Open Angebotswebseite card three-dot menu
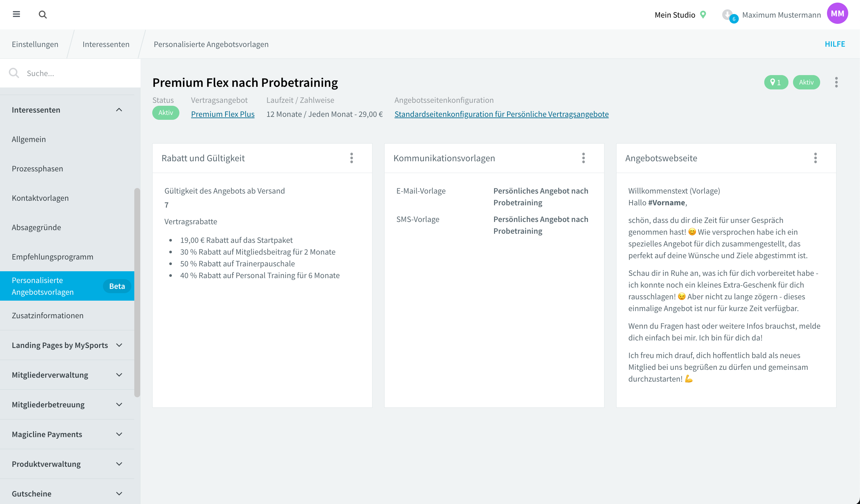Screen dimensions: 860x504 click(815, 158)
